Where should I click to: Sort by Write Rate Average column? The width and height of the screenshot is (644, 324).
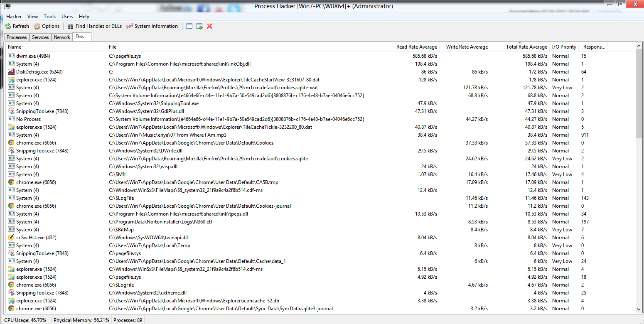[x=465, y=47]
